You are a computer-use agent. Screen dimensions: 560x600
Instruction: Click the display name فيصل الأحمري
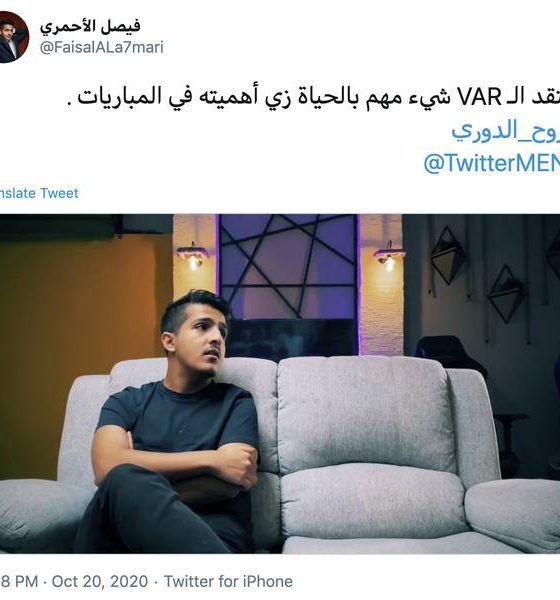[90, 26]
